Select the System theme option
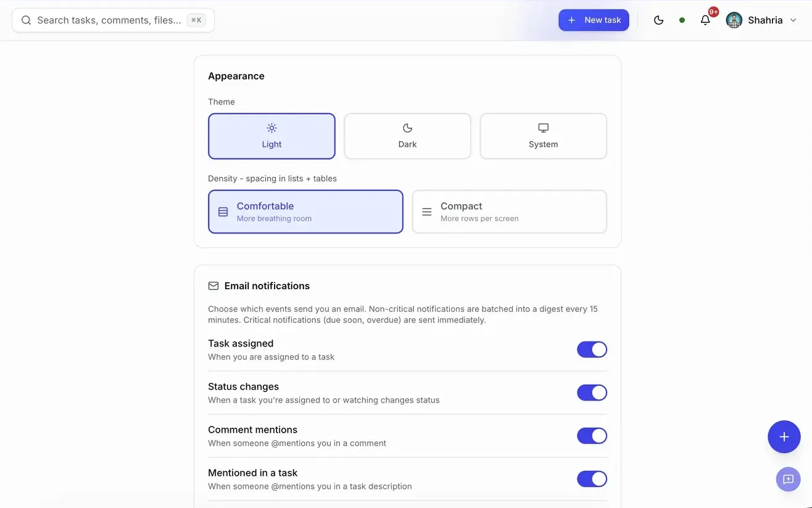The height and width of the screenshot is (508, 812). pos(543,136)
